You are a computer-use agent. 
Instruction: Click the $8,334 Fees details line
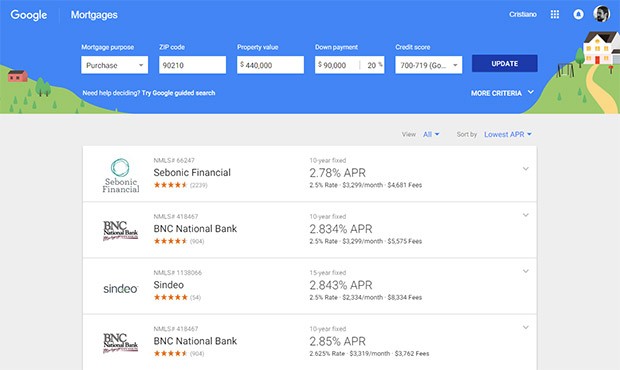(x=366, y=297)
